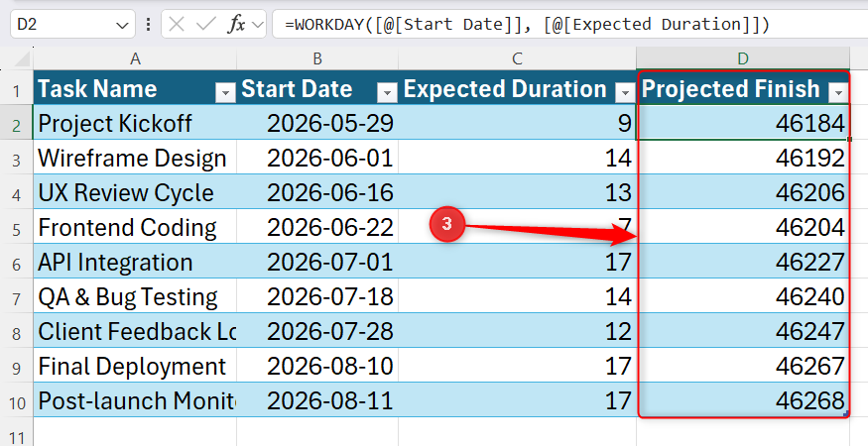868x446 pixels.
Task: Select the finish cell showing 46206
Action: click(x=743, y=192)
